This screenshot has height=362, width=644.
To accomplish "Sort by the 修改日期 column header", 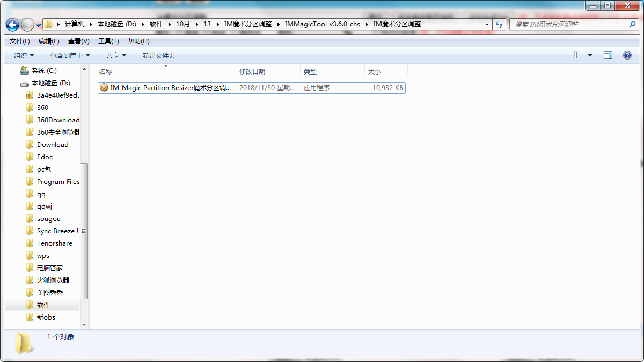I will pyautogui.click(x=268, y=71).
